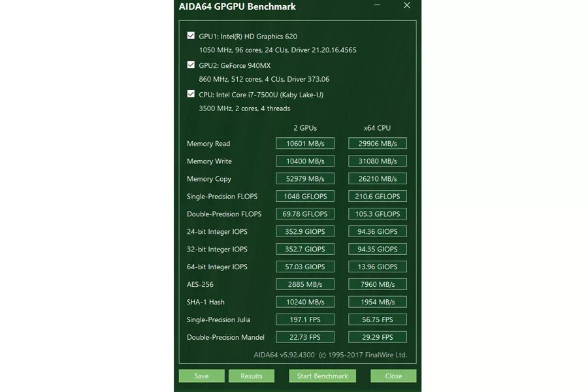Select the 2 GPUs Memory Copy value 52979 MB/s
This screenshot has height=392, width=588.
305,178
